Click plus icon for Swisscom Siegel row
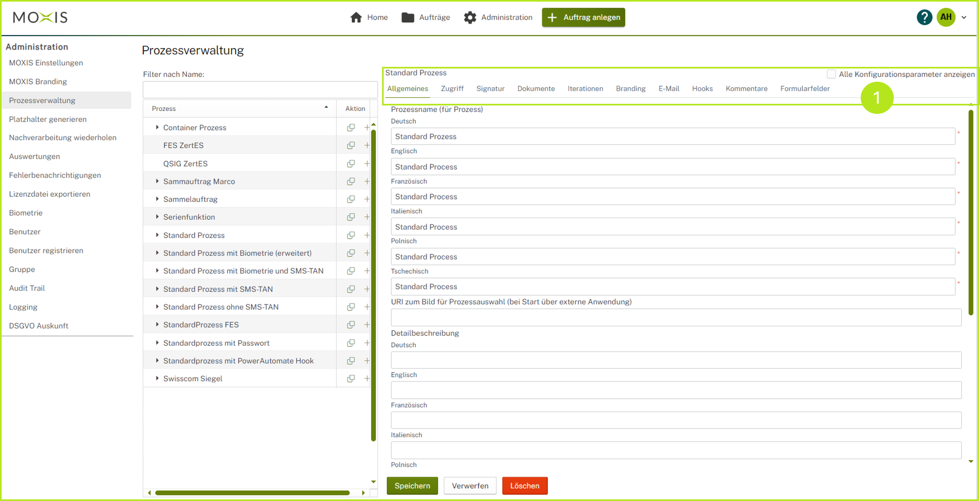The image size is (980, 501). 367,378
